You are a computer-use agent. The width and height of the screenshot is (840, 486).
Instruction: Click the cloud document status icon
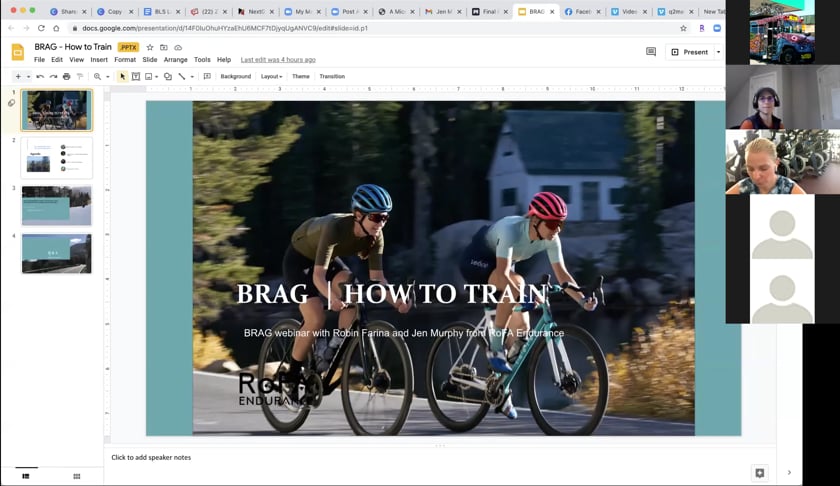[178, 47]
